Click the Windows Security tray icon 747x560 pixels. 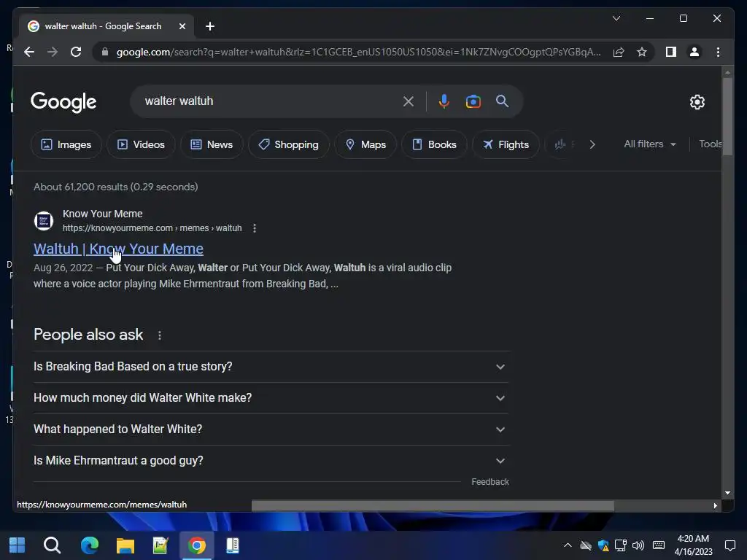coord(603,545)
